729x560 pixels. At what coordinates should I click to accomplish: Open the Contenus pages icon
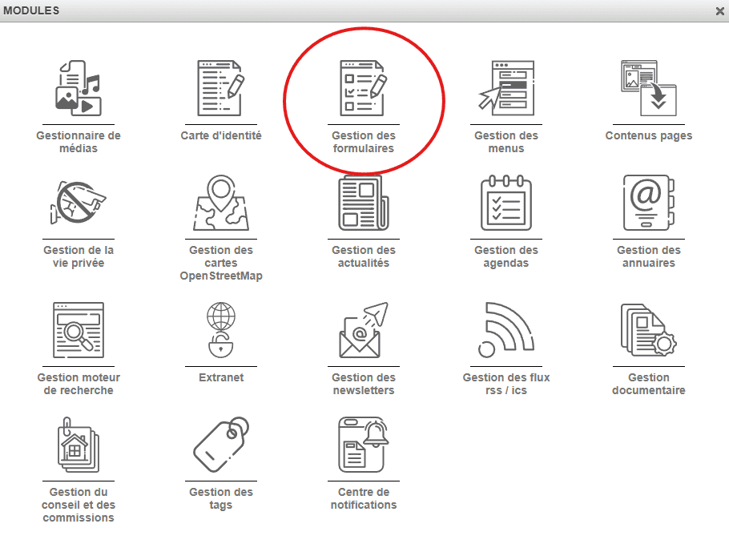coord(649,88)
